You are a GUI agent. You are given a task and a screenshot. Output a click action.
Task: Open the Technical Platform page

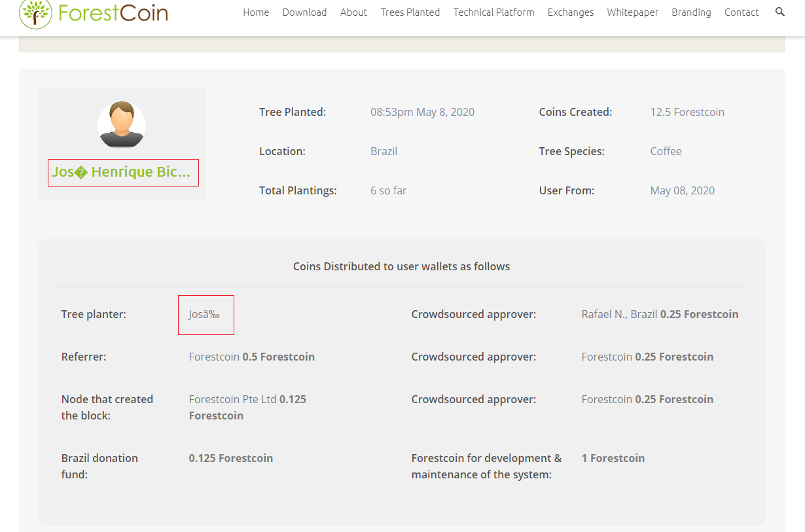494,12
